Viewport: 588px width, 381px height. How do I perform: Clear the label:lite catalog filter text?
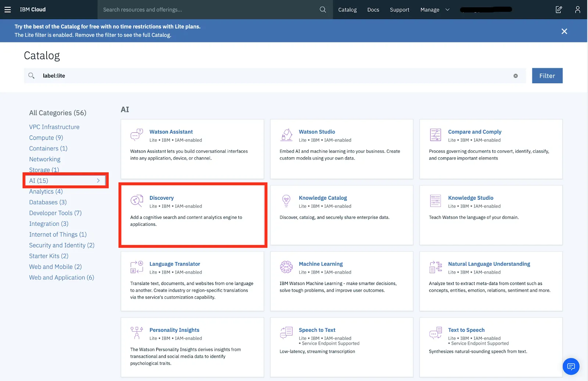(516, 76)
